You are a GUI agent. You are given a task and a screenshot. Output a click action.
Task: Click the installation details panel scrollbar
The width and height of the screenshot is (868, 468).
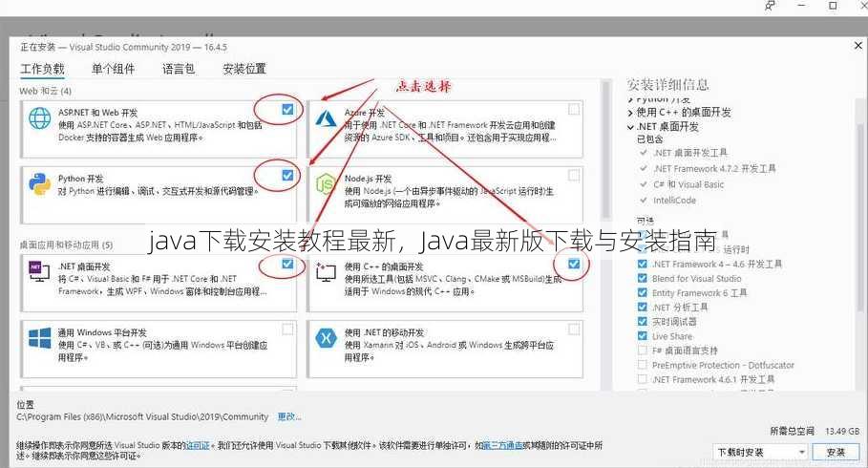point(862,216)
